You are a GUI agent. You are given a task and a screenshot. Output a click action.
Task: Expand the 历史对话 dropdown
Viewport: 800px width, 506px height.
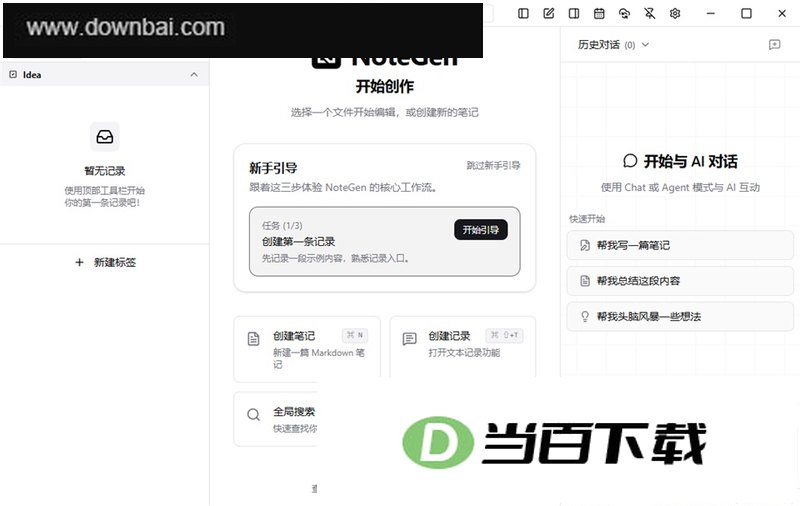pyautogui.click(x=613, y=45)
